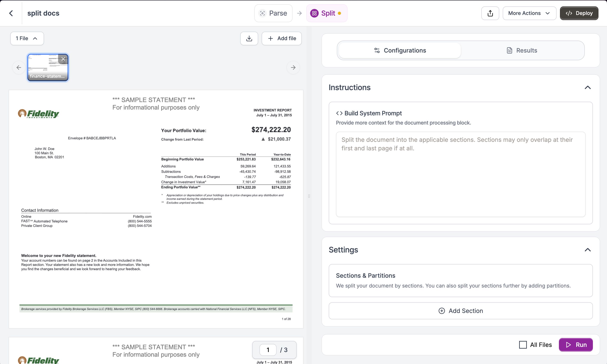
Task: Click the share/export icon button
Action: click(x=490, y=13)
